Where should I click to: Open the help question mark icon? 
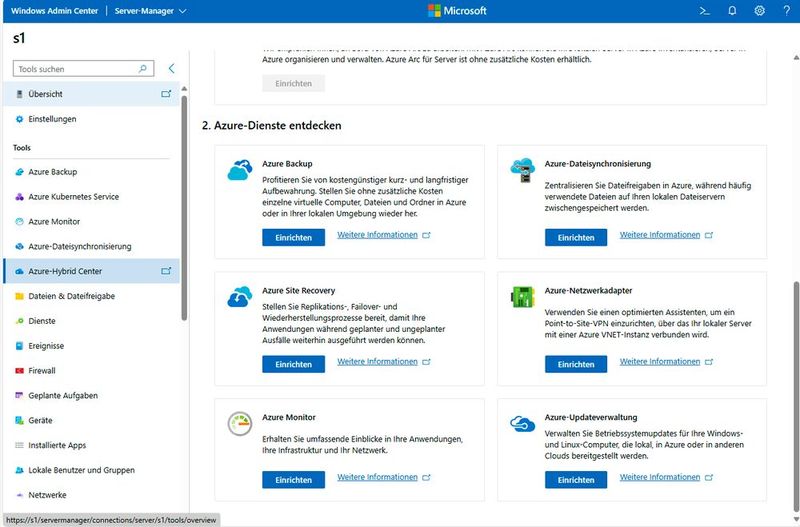(x=787, y=11)
